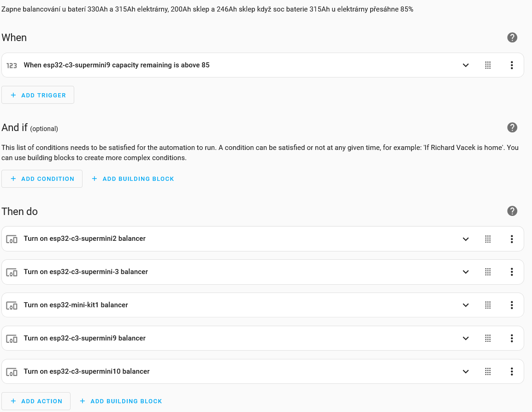Image resolution: width=532 pixels, height=412 pixels.
Task: Expand the supermini2 balancer action
Action: click(x=466, y=239)
